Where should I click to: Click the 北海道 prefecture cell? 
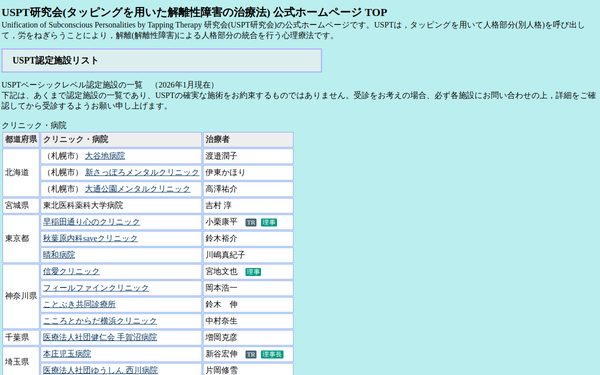coord(21,173)
